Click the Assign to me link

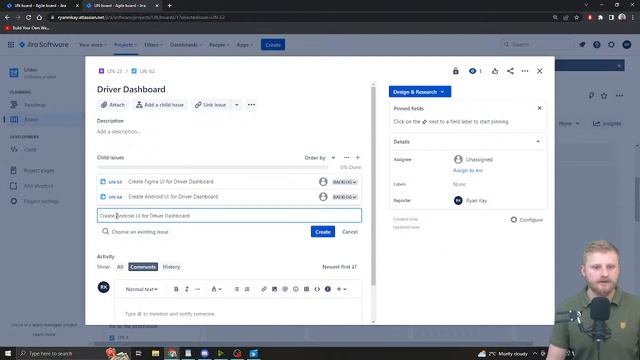[x=468, y=170]
